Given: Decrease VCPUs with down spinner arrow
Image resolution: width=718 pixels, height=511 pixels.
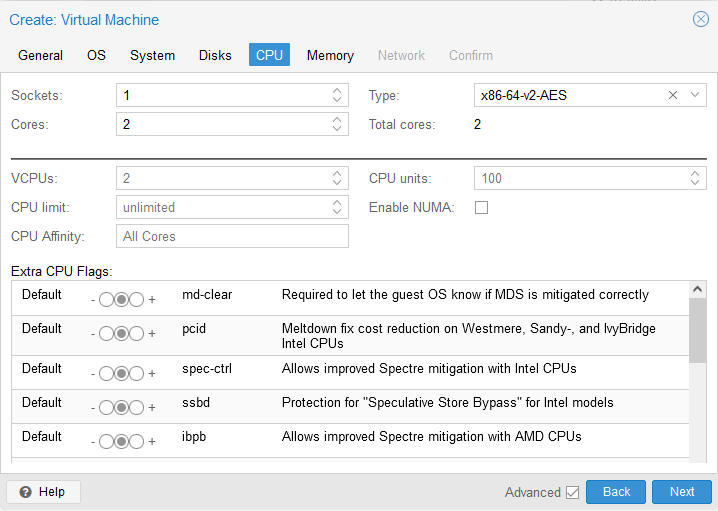Looking at the screenshot, I should tap(337, 182).
